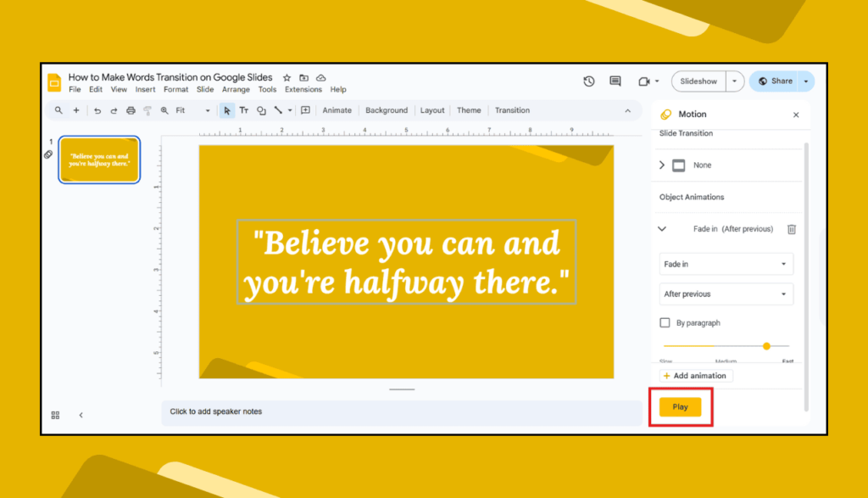The height and width of the screenshot is (498, 868).
Task: Open the comments icon
Action: pyautogui.click(x=615, y=81)
